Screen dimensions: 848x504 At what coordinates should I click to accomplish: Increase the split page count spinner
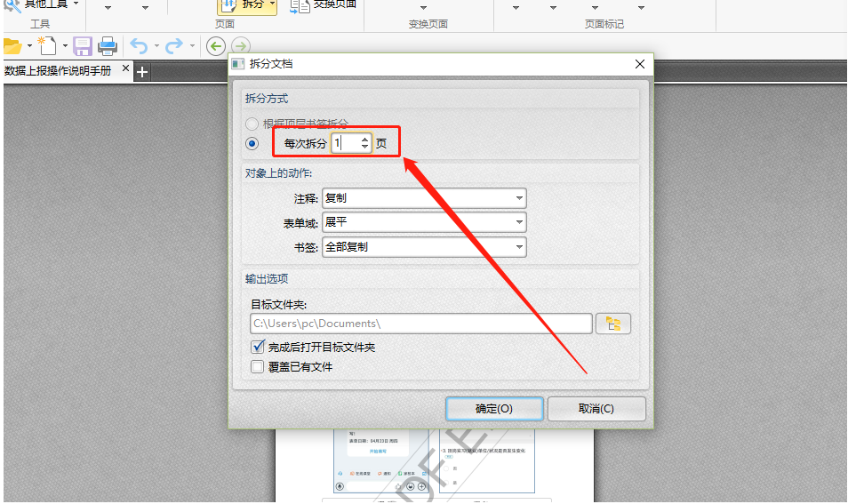tap(365, 139)
